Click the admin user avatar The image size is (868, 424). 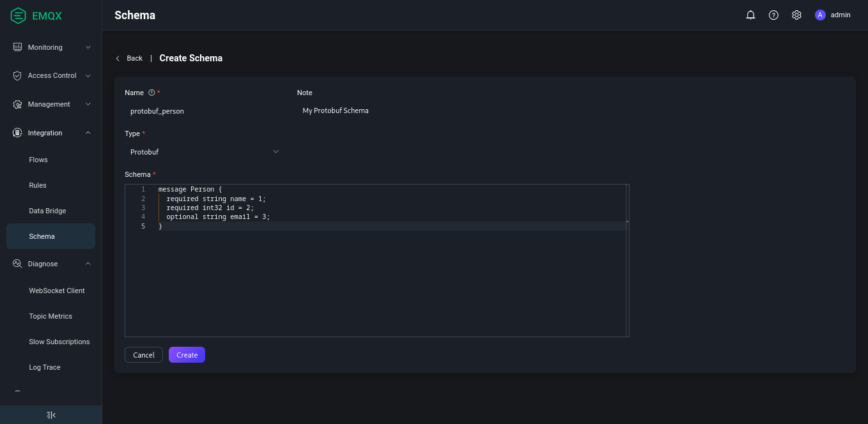pyautogui.click(x=820, y=15)
